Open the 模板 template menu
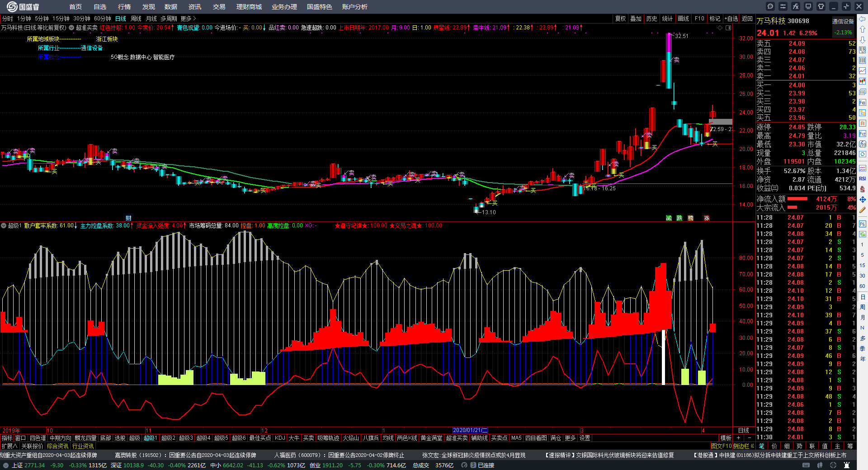The width and height of the screenshot is (868, 470). click(x=726, y=438)
